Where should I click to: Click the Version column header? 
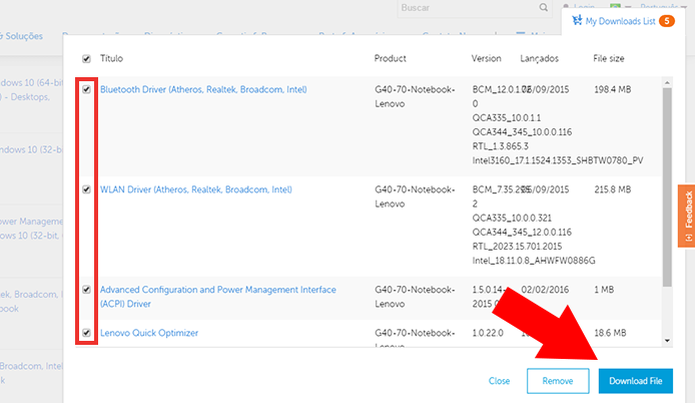coord(486,59)
